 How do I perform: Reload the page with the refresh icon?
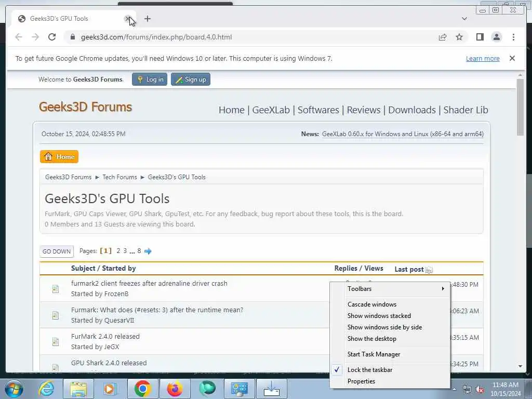(x=52, y=37)
